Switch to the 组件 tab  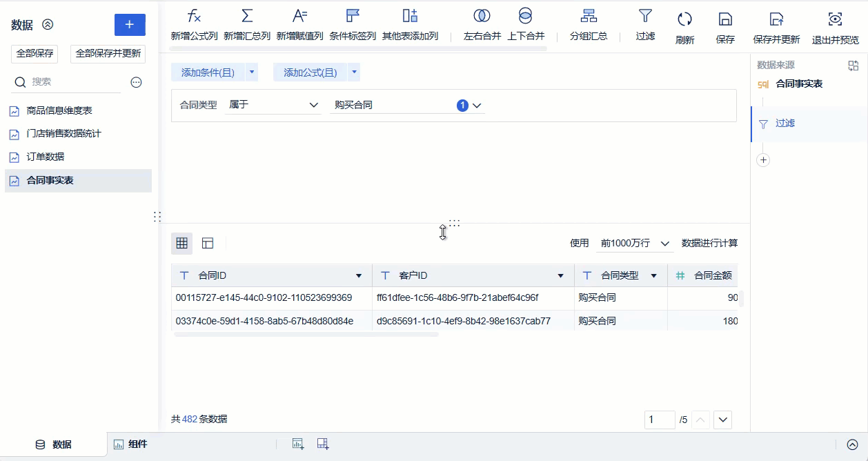point(131,444)
